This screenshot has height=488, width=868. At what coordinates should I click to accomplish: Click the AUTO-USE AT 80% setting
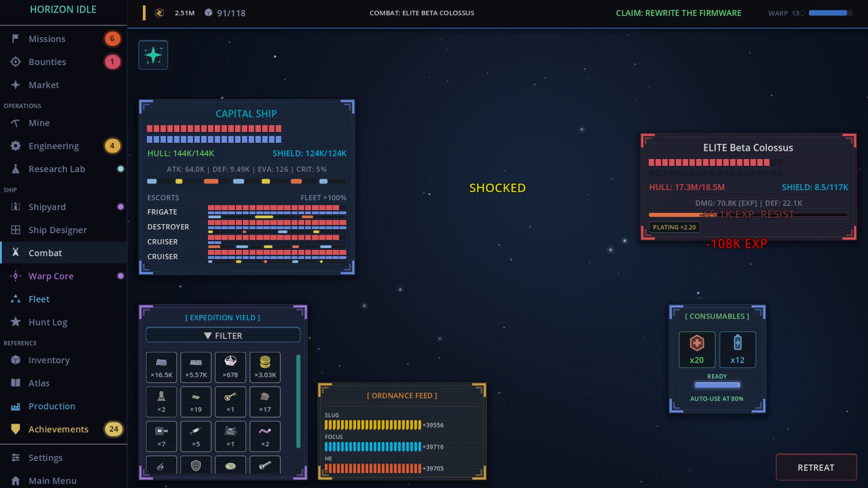(x=717, y=399)
